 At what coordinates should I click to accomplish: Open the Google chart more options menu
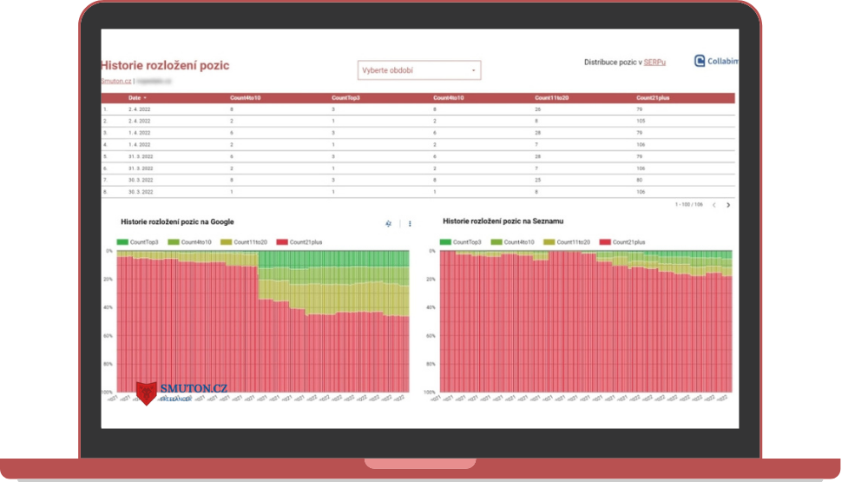click(410, 224)
